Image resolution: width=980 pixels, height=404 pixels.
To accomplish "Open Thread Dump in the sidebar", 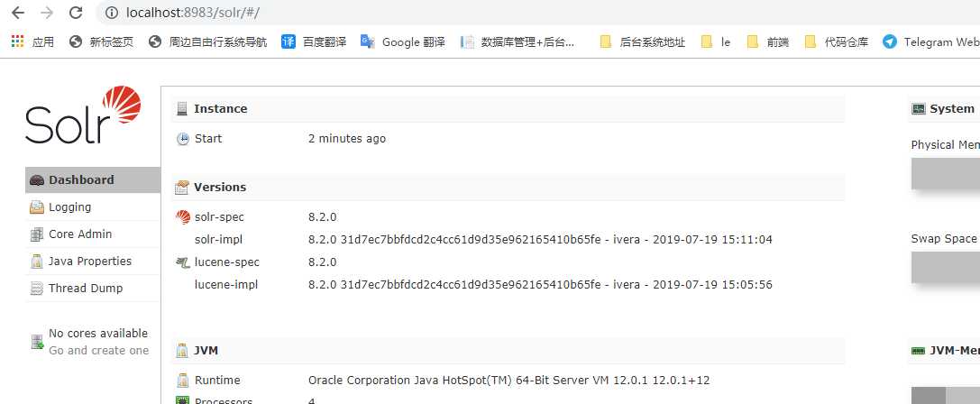I will 93,289.
